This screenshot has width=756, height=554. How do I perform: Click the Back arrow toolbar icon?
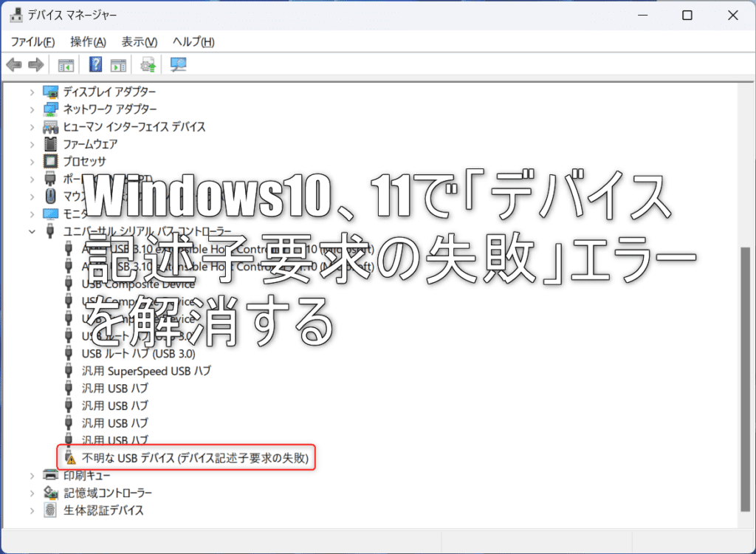[14, 64]
